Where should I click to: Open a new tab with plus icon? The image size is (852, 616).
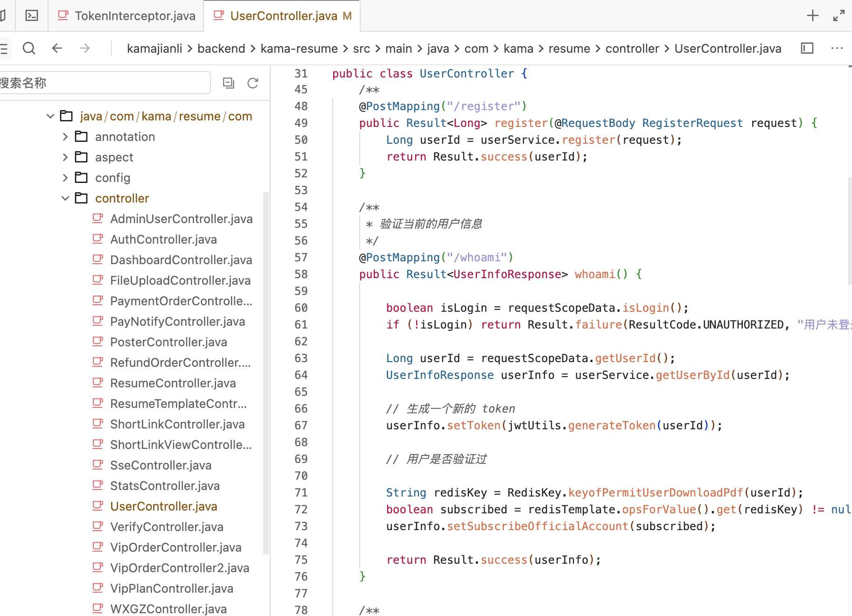pyautogui.click(x=813, y=16)
